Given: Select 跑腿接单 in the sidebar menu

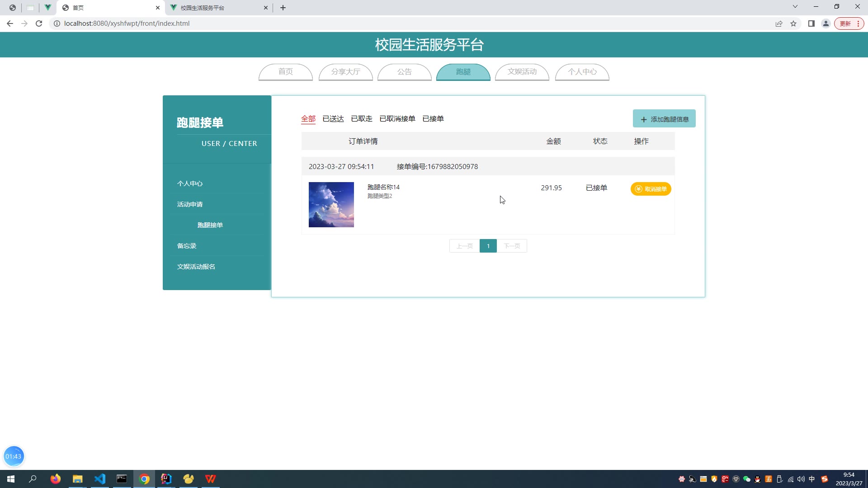Looking at the screenshot, I should [210, 225].
